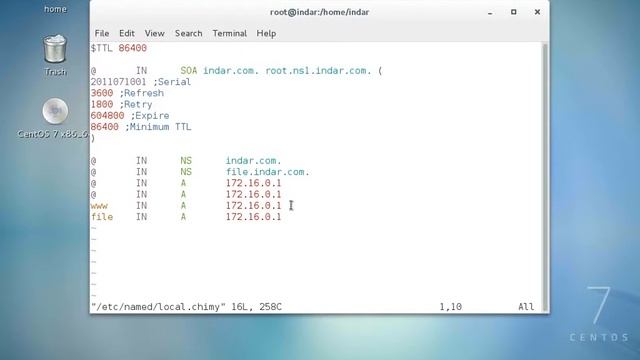Click IP 172.16.0.1 on www row

coord(253,206)
